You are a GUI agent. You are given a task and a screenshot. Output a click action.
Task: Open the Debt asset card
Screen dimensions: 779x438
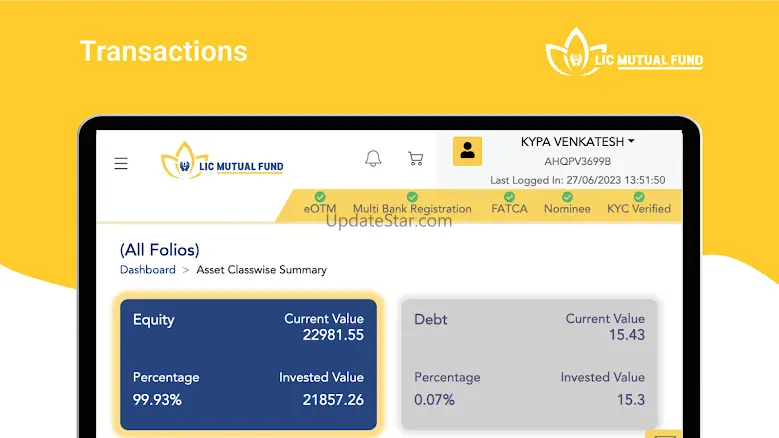(x=530, y=364)
